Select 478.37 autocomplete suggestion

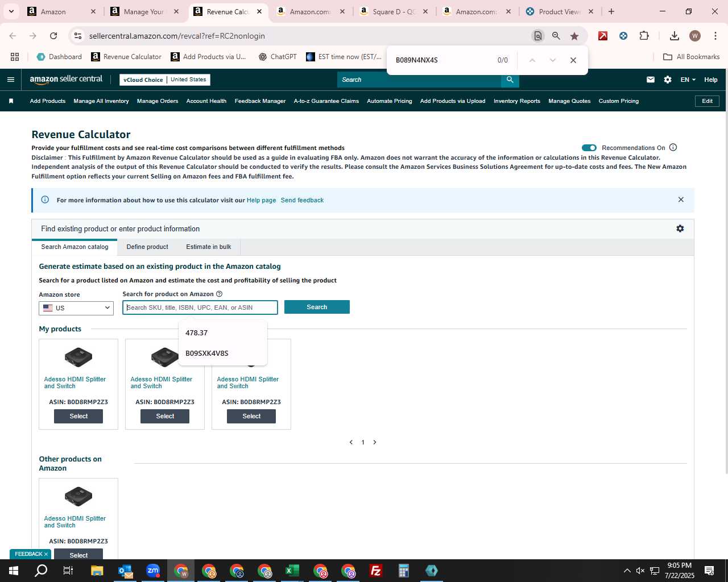click(x=223, y=333)
